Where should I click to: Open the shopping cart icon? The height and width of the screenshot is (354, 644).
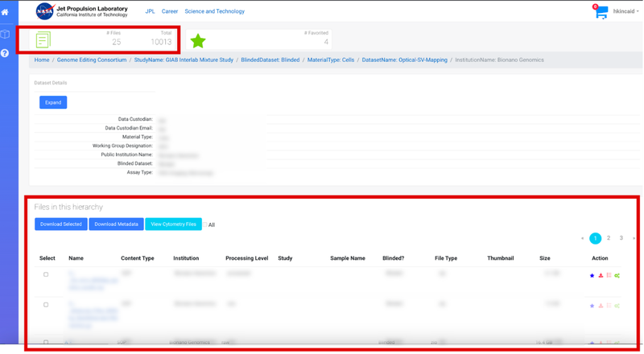[x=601, y=12]
